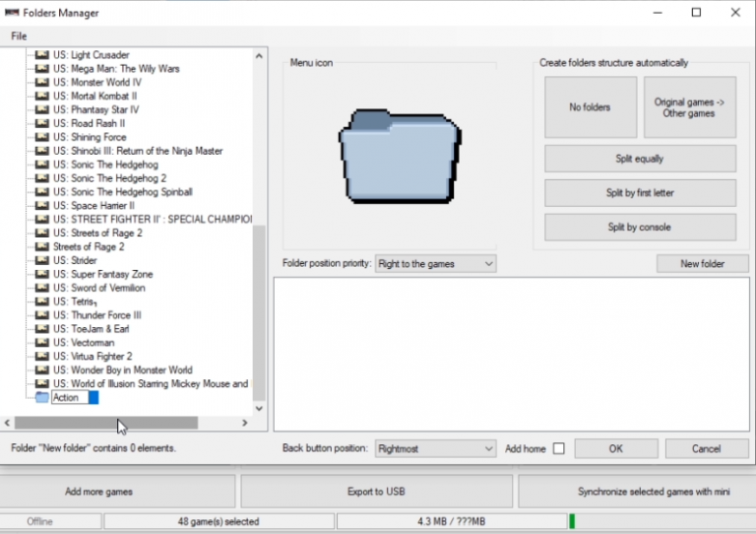Viewport: 756px width, 534px height.
Task: Click the icon next to Mortal Kombat II
Action: tap(42, 96)
